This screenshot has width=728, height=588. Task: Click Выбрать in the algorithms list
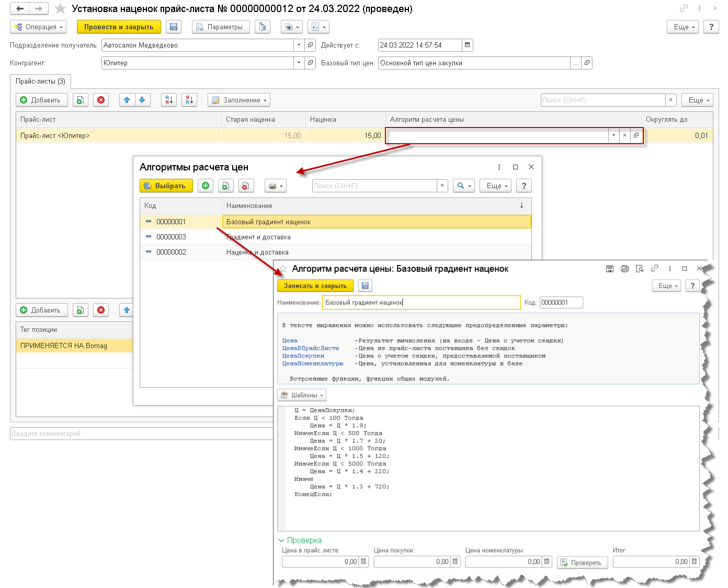166,186
